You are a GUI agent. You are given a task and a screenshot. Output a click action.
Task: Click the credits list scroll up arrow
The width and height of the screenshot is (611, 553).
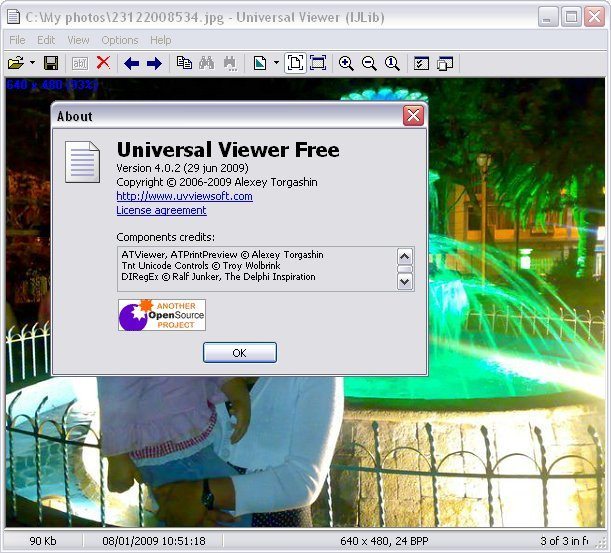[404, 257]
